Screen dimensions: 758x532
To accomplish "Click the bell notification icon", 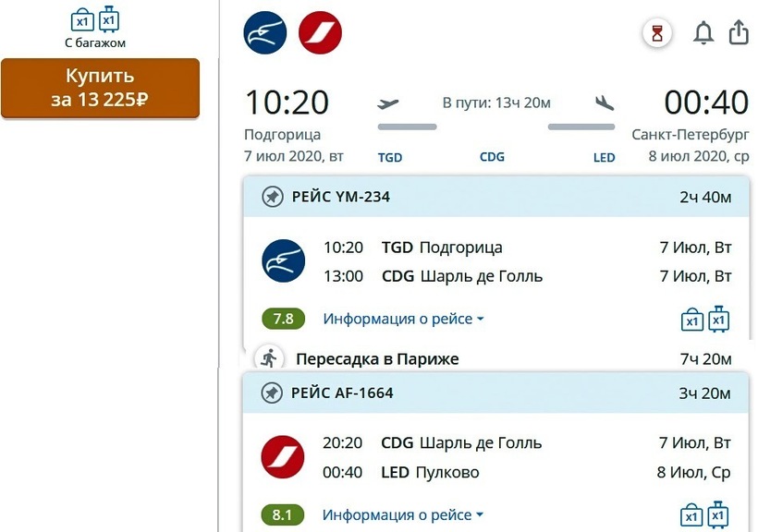I will pos(703,34).
